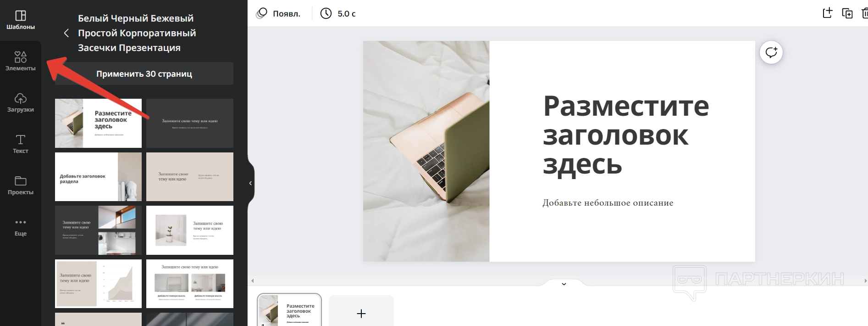Select the template with two room photos

(x=190, y=284)
